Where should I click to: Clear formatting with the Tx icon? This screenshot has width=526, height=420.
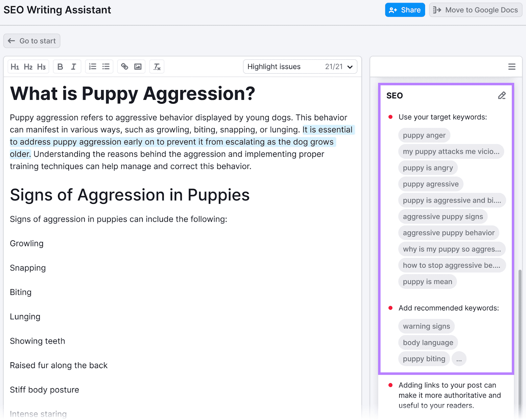click(x=157, y=66)
